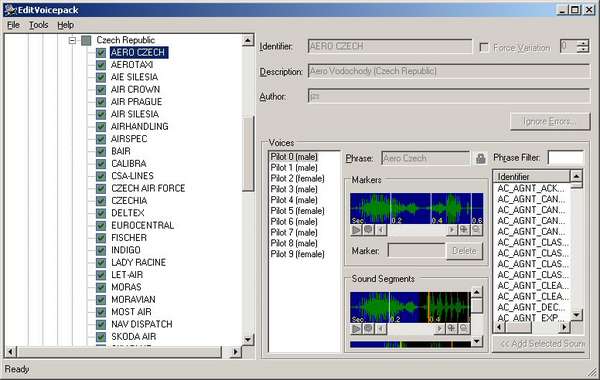Click the Identifier list scroll-right arrow
Screen dimensions: 600x380
(x=564, y=327)
